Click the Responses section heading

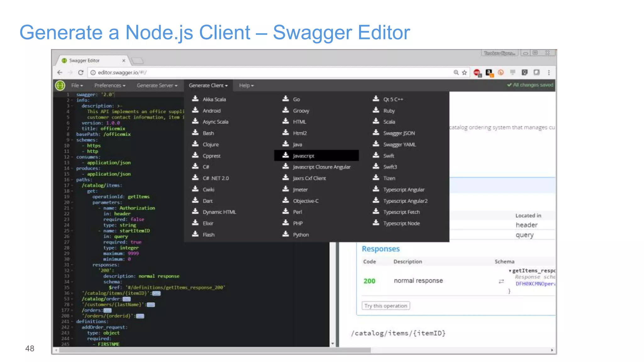(x=380, y=249)
